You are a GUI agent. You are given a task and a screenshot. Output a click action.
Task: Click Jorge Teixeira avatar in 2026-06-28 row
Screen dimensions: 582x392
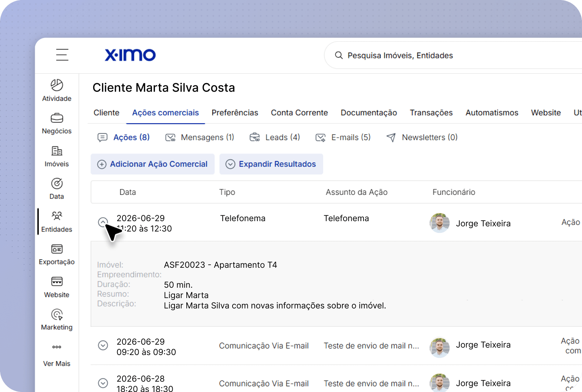pyautogui.click(x=440, y=383)
